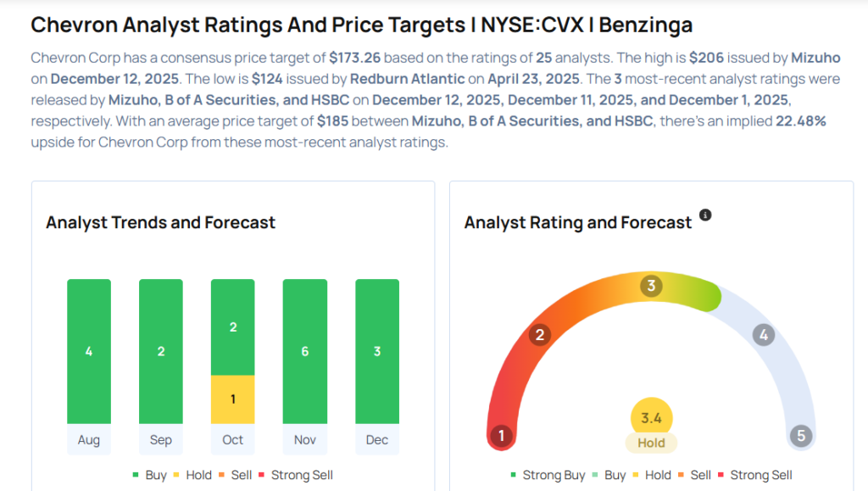Toggle Hold series in bar chart legend
868x491 pixels.
coord(192,475)
